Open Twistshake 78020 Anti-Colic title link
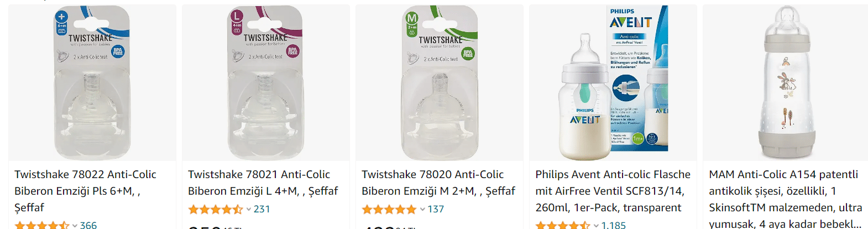 pyautogui.click(x=438, y=183)
